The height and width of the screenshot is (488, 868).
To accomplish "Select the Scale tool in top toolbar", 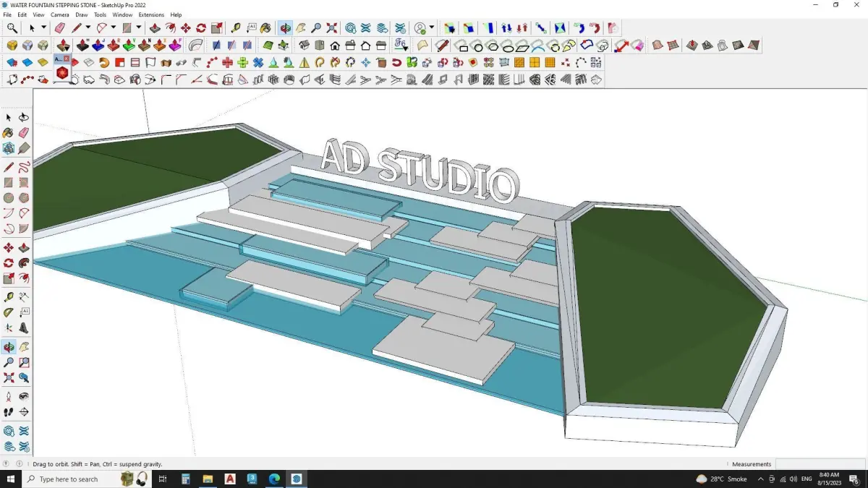I will coord(217,28).
